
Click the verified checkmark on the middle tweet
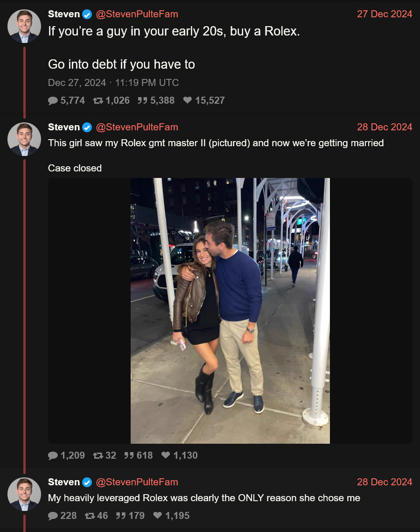pos(87,127)
